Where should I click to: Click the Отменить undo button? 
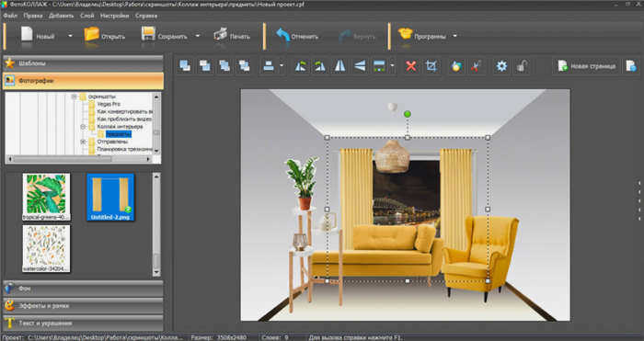click(x=297, y=36)
